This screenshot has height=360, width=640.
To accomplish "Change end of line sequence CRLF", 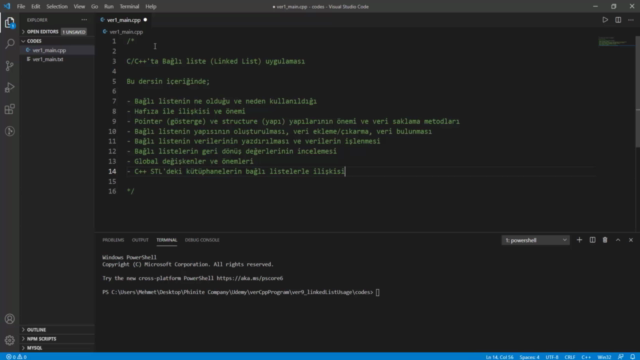I will click(570, 357).
